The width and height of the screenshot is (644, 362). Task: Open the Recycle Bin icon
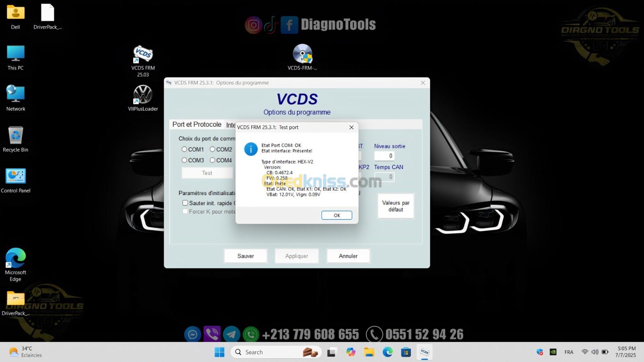[16, 136]
